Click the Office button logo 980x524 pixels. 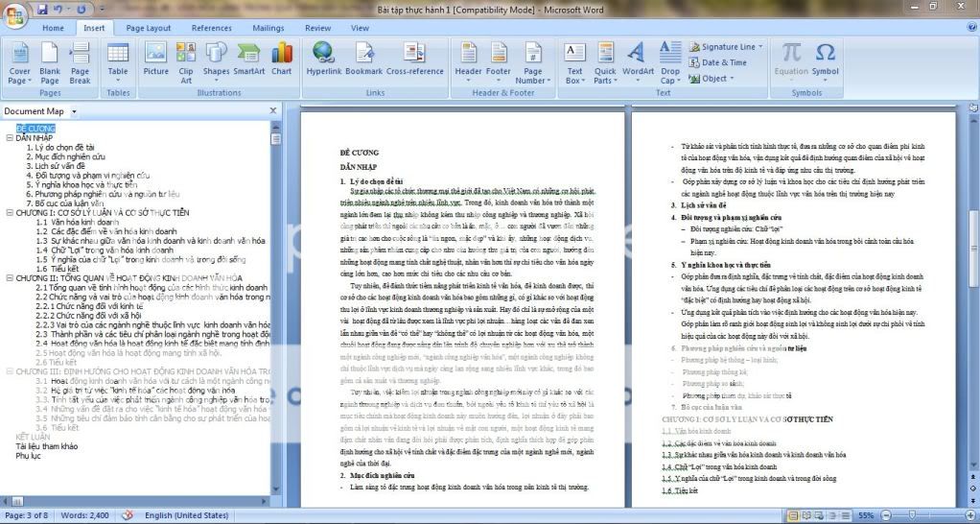16,14
